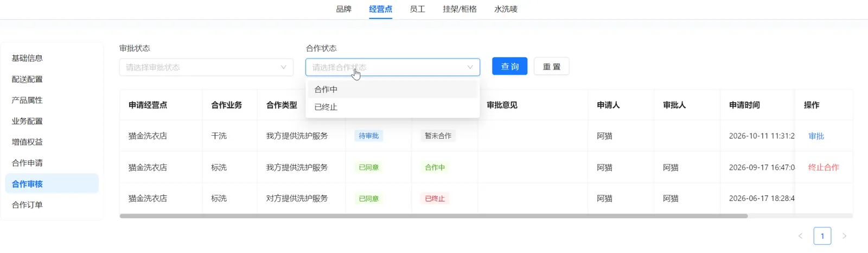Open 产品属性 in the sidebar
Viewport: 868px width, 253px height.
[x=52, y=100]
